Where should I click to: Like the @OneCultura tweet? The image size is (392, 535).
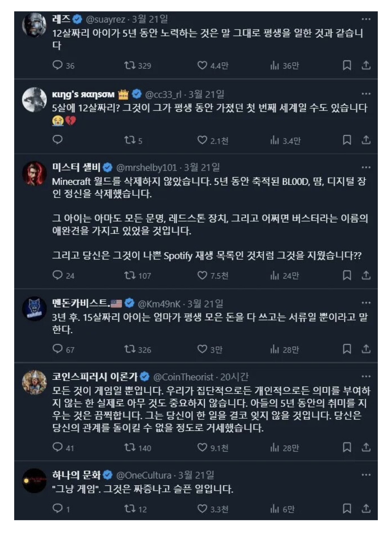(x=202, y=509)
